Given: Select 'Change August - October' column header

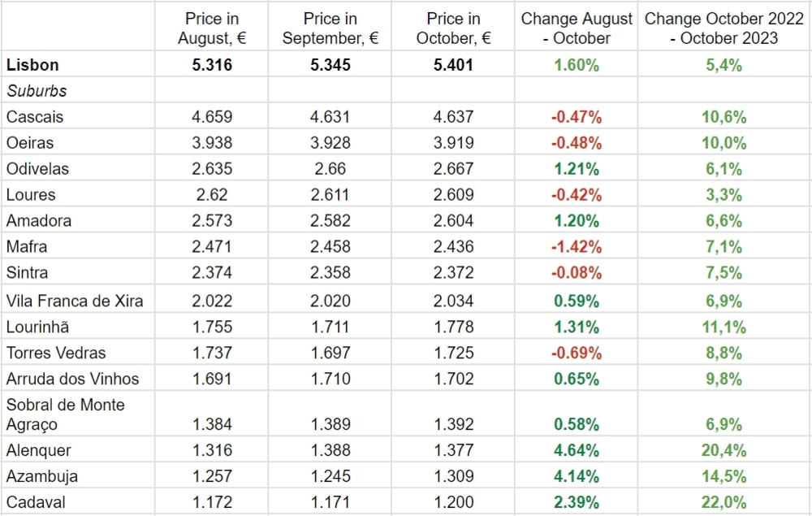Looking at the screenshot, I should coord(577,28).
